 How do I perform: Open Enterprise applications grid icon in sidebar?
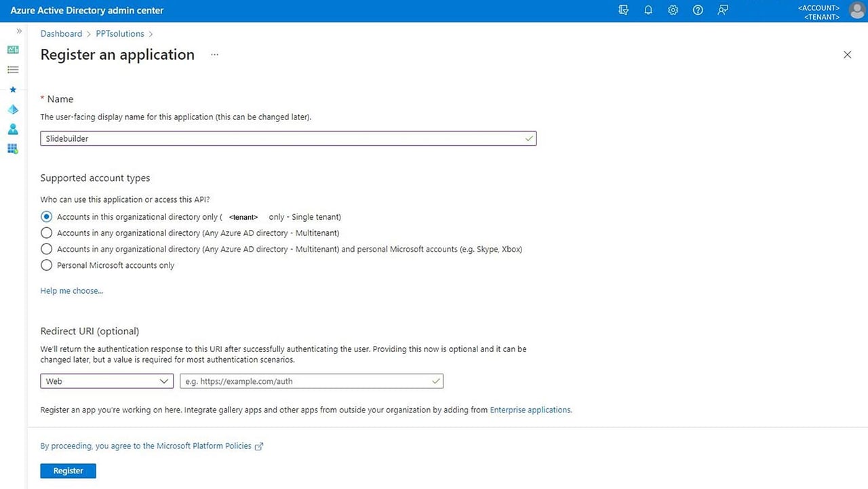[13, 149]
